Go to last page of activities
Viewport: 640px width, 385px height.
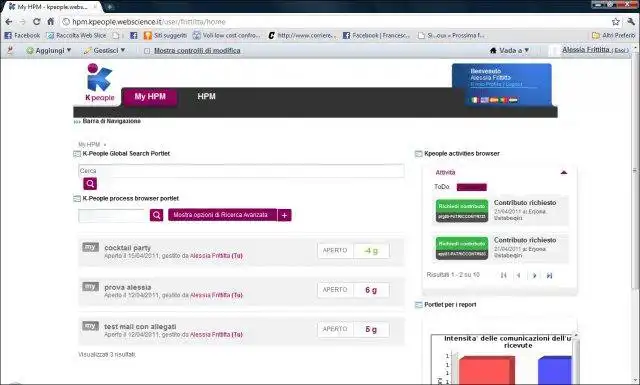pos(549,276)
